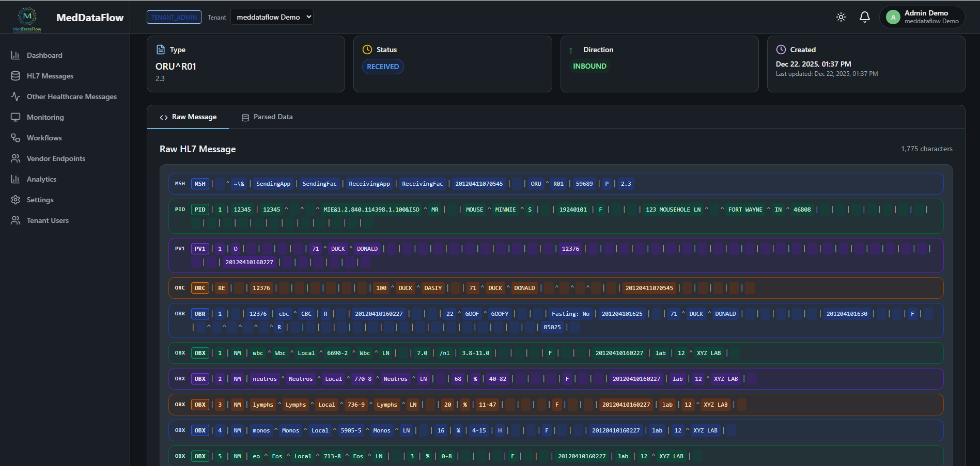The height and width of the screenshot is (466, 980).
Task: Select the Analytics chart icon
Action: tap(16, 179)
